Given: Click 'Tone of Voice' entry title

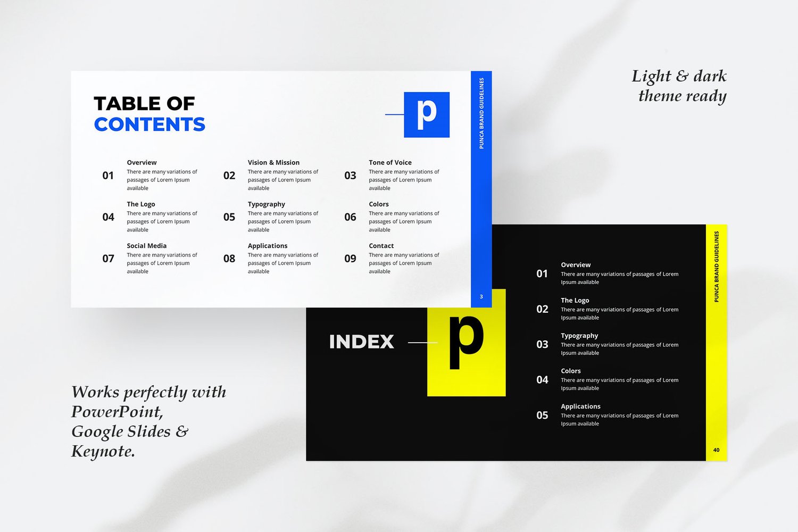Looking at the screenshot, I should (390, 163).
